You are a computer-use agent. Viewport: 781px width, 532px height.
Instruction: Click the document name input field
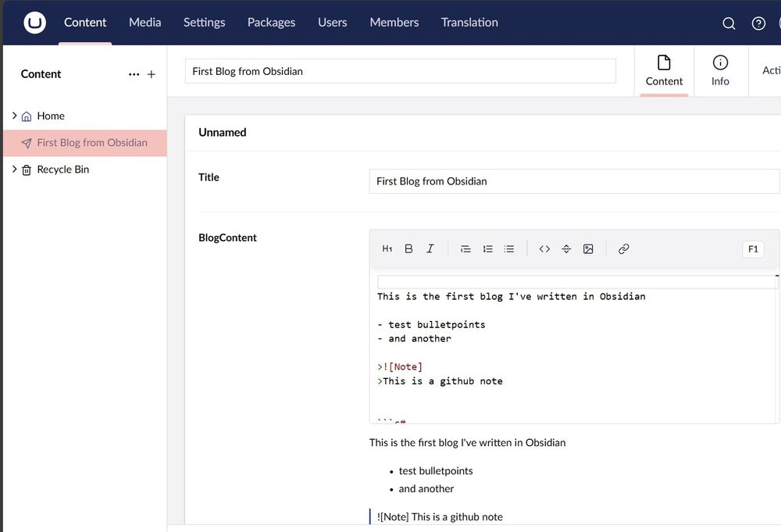401,71
